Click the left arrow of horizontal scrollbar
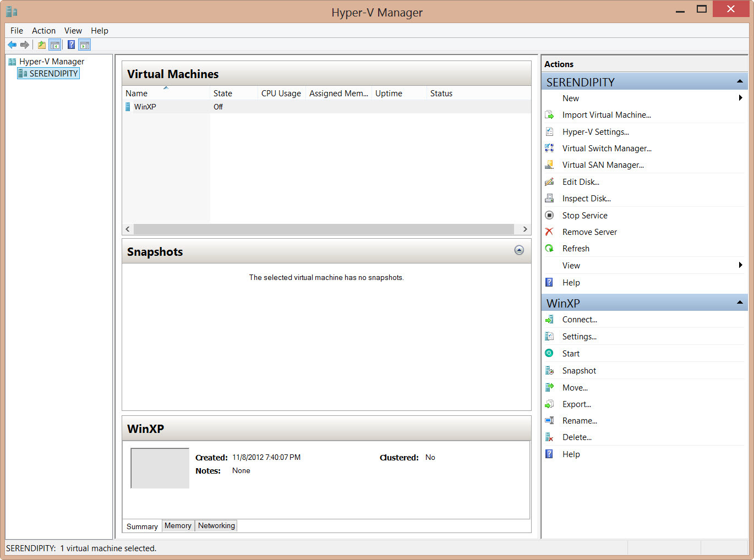754x560 pixels. pos(128,229)
